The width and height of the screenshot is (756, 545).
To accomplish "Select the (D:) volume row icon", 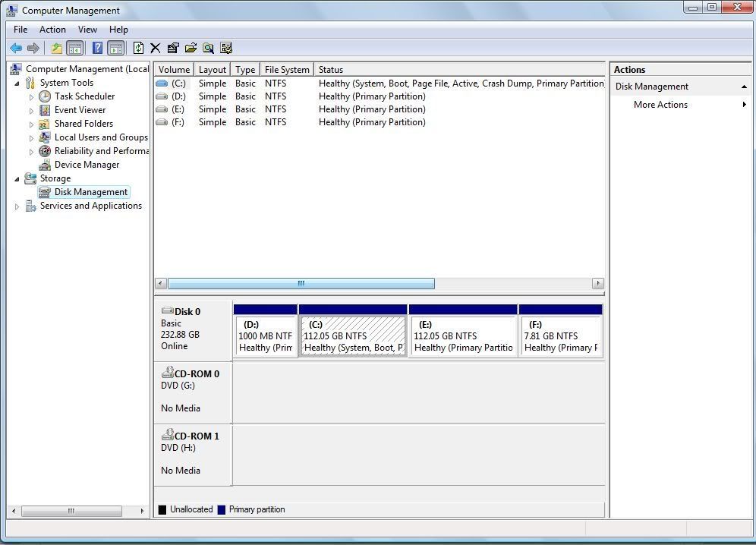I will [x=162, y=96].
